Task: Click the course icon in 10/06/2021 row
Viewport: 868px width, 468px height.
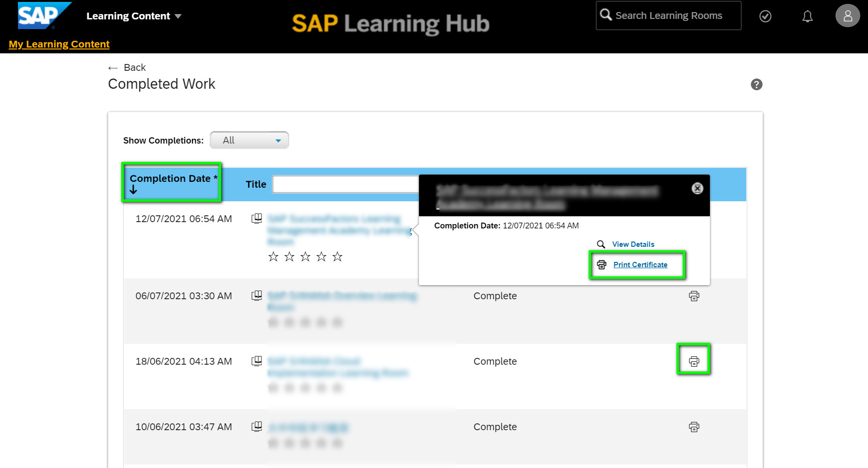Action: [257, 427]
